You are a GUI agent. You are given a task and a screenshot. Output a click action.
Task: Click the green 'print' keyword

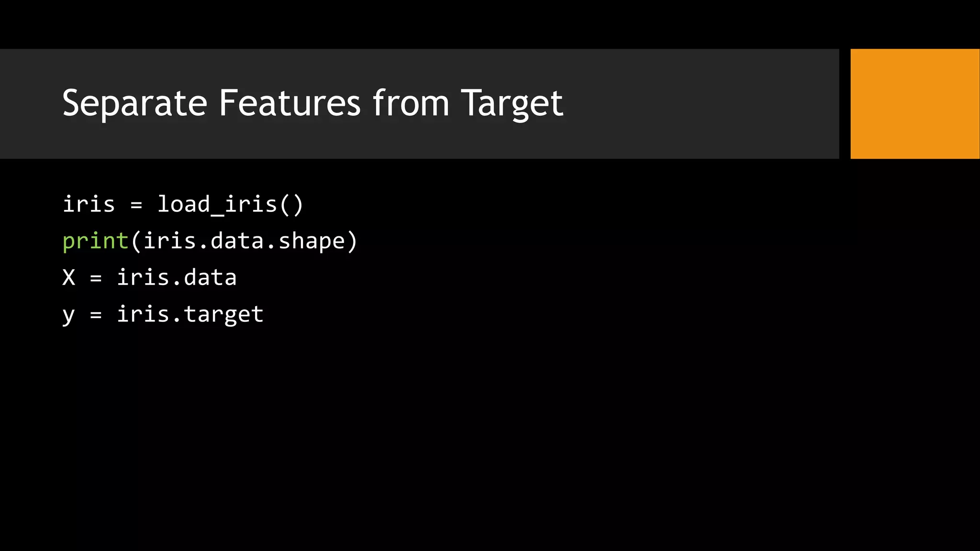click(96, 241)
